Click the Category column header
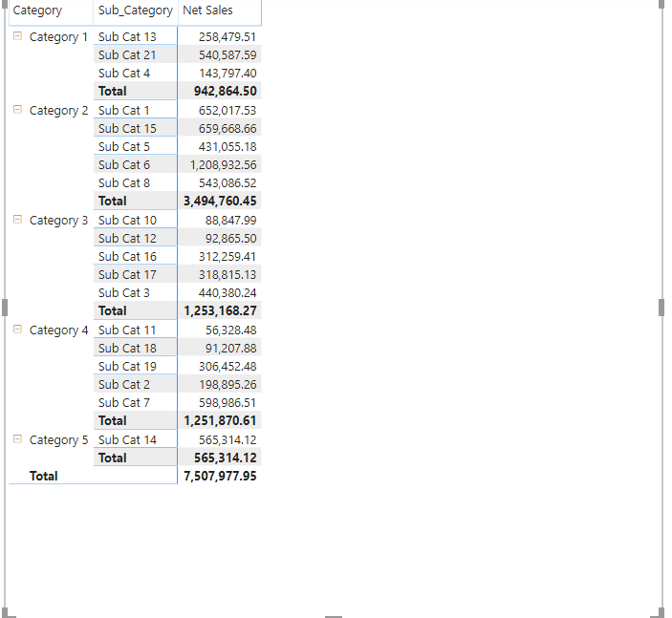672x618 pixels. click(37, 11)
